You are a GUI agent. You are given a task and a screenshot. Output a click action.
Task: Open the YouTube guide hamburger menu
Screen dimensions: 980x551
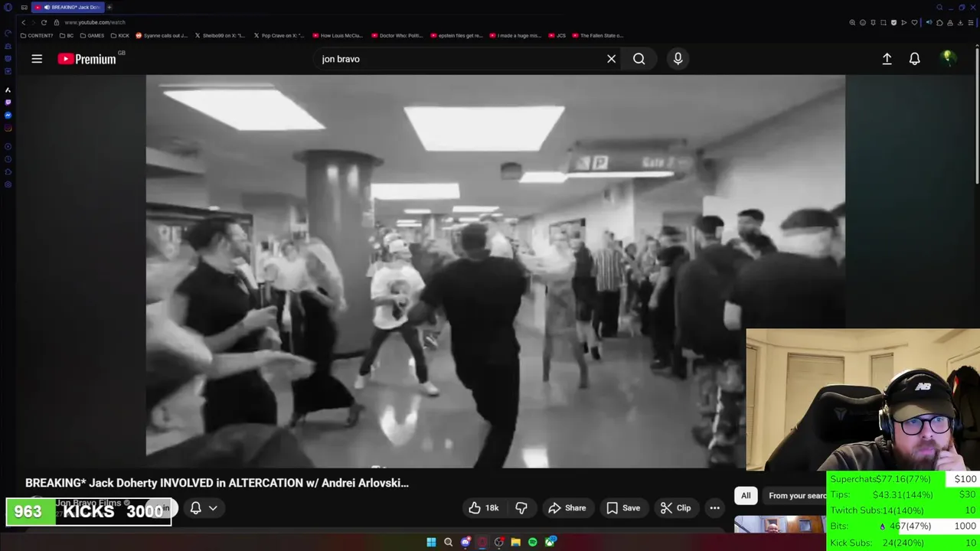tap(37, 59)
